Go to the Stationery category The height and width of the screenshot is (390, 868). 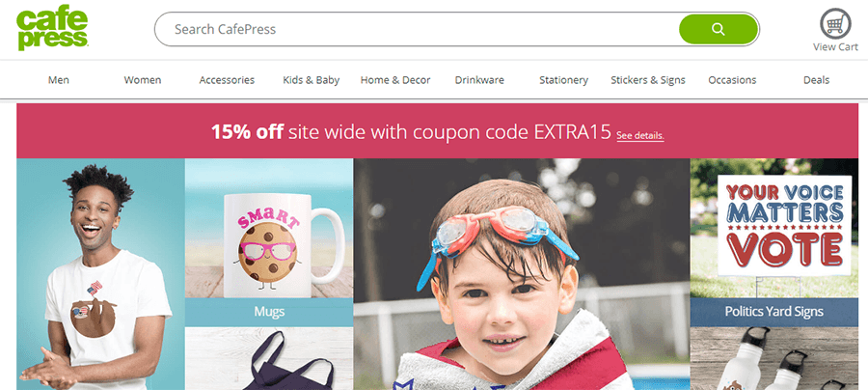coord(563,80)
